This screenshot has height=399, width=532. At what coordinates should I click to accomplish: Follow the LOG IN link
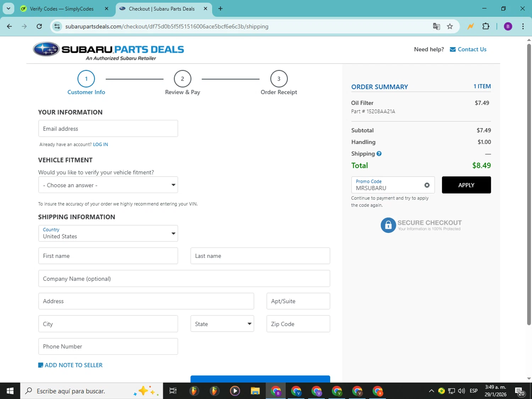point(100,144)
